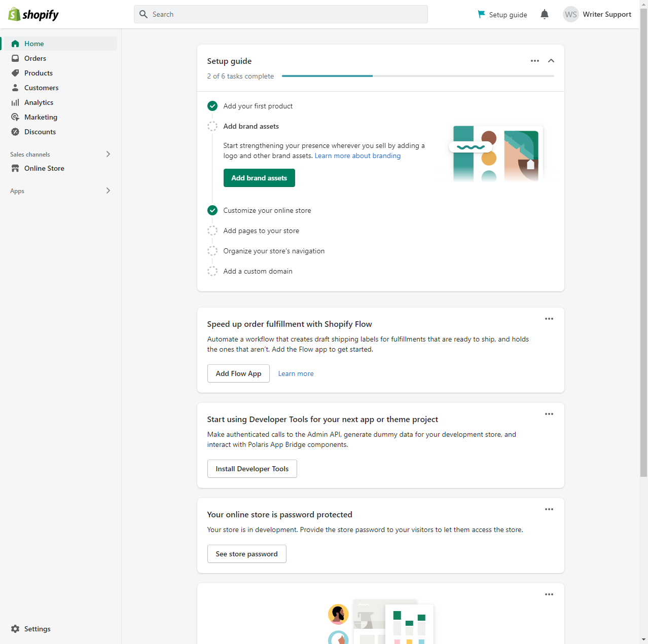
Task: Click the scrollbar up arrow
Action: 643,4
